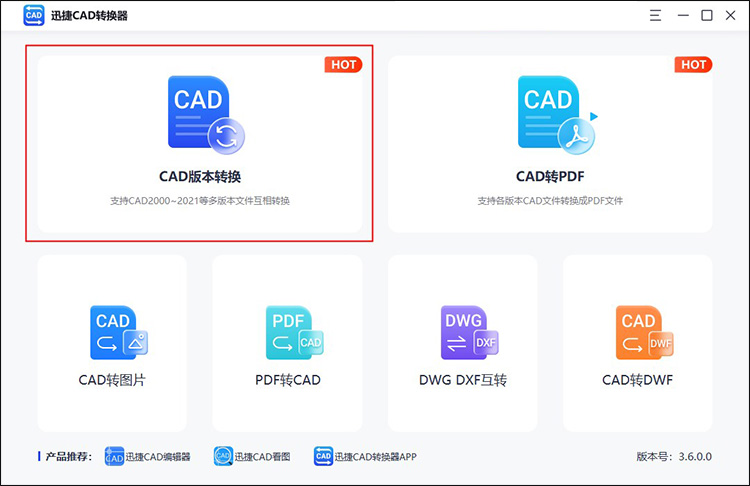Click 支持CAD2000~2021等多版本文件互相转换 description
This screenshot has width=750, height=486.
click(200, 201)
